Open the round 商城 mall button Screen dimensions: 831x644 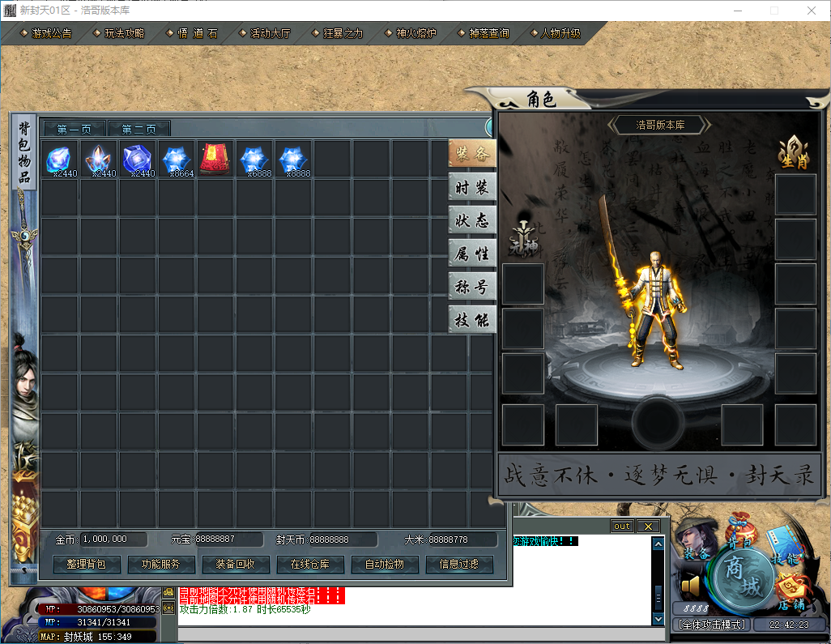click(744, 579)
